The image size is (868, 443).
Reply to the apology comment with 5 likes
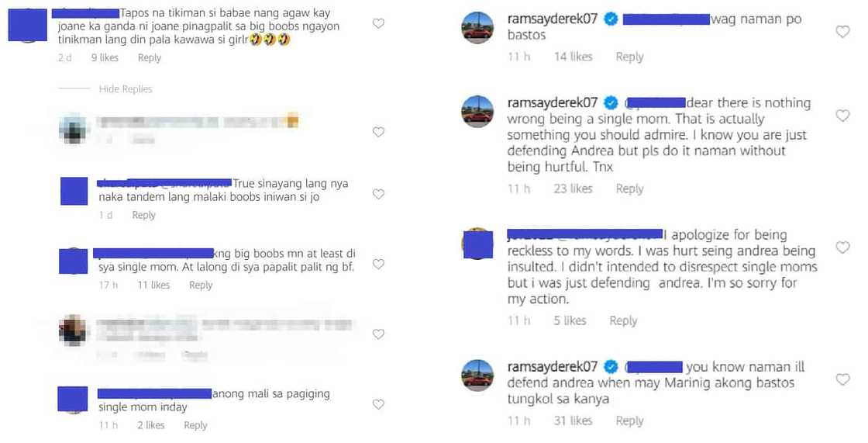(623, 320)
